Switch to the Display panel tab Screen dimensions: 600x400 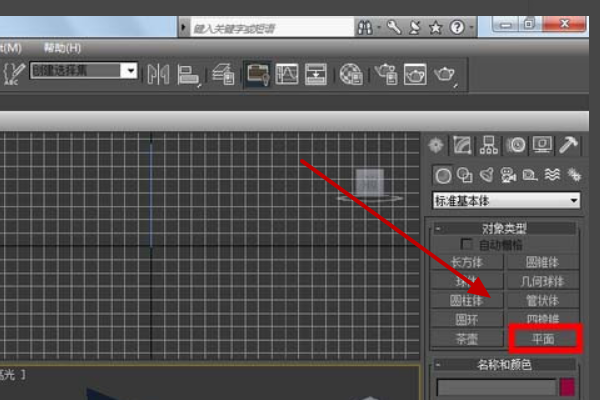point(542,145)
